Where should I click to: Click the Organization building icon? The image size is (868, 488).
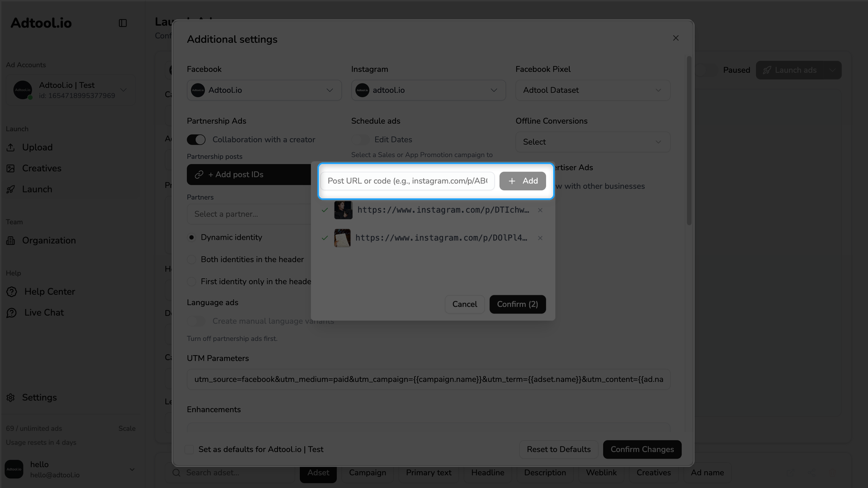click(11, 241)
